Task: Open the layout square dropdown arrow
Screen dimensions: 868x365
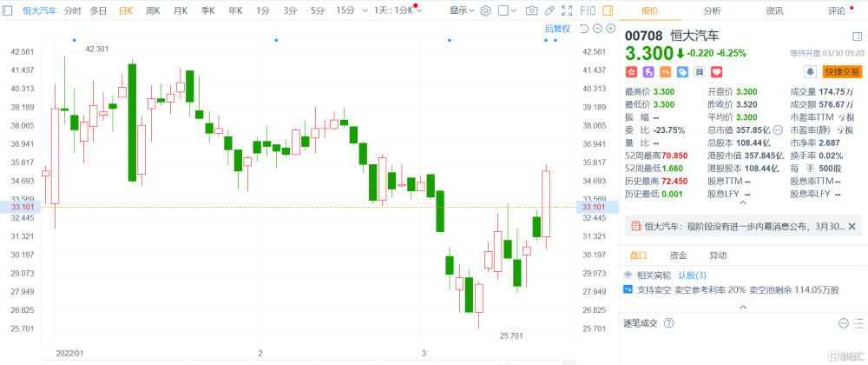Action: (x=514, y=10)
